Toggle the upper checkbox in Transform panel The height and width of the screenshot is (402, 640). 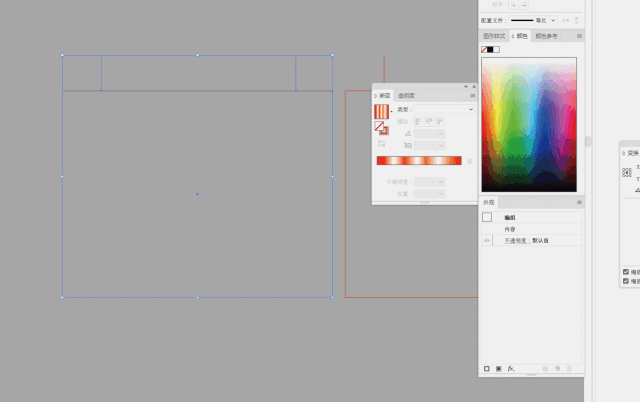626,271
